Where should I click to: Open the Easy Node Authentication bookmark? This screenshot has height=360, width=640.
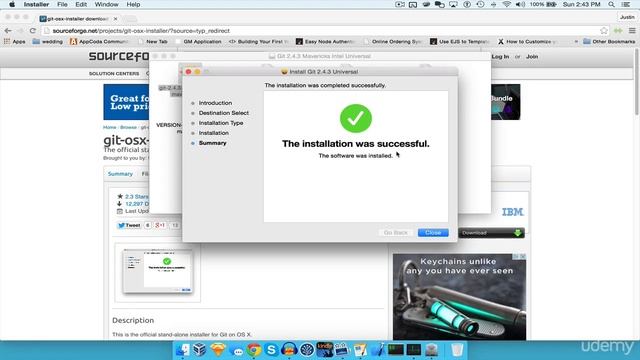click(325, 42)
